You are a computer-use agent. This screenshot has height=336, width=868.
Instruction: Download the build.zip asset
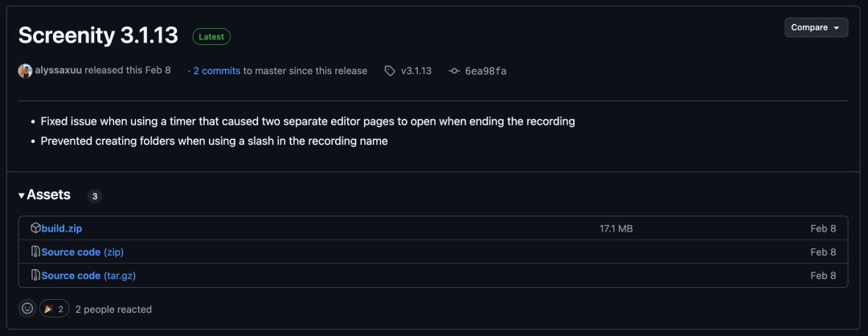click(61, 228)
